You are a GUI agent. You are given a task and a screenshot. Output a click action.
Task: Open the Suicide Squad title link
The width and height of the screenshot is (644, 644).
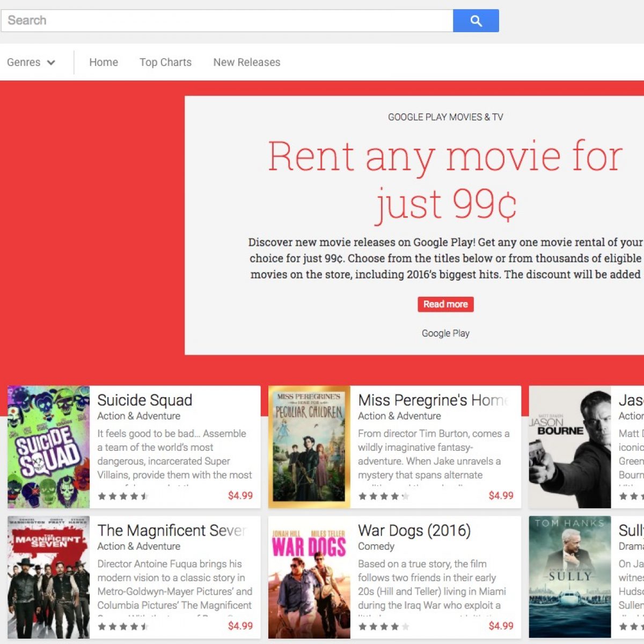145,400
